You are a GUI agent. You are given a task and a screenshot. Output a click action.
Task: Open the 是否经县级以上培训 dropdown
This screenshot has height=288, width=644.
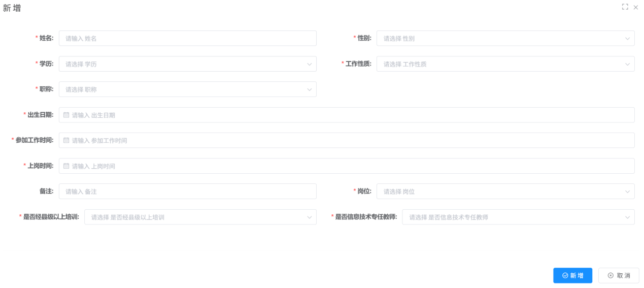pos(200,217)
